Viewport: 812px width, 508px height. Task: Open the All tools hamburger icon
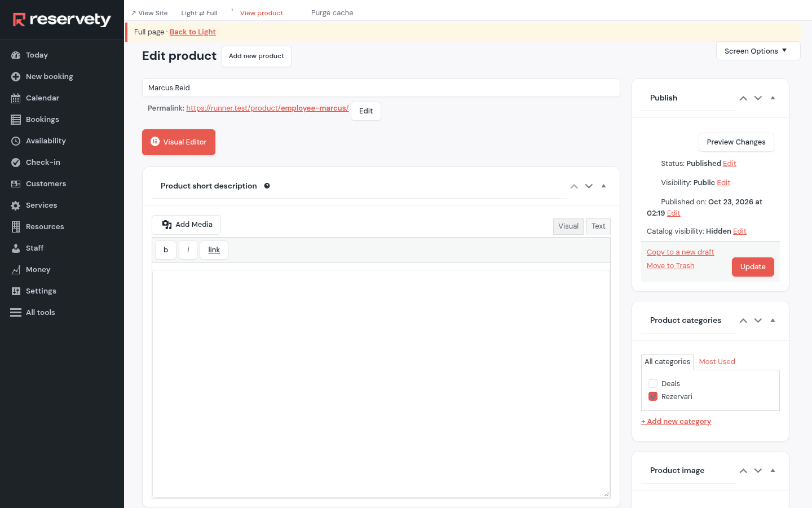click(16, 313)
